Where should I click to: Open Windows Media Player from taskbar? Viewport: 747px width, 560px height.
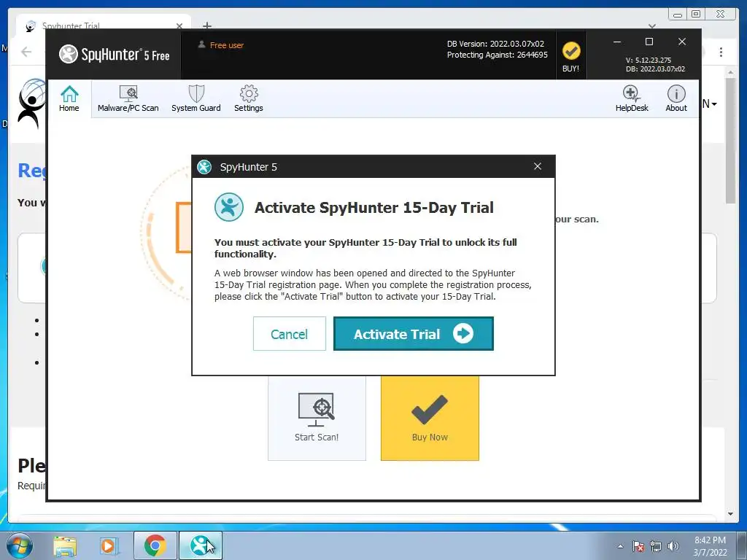pos(109,545)
